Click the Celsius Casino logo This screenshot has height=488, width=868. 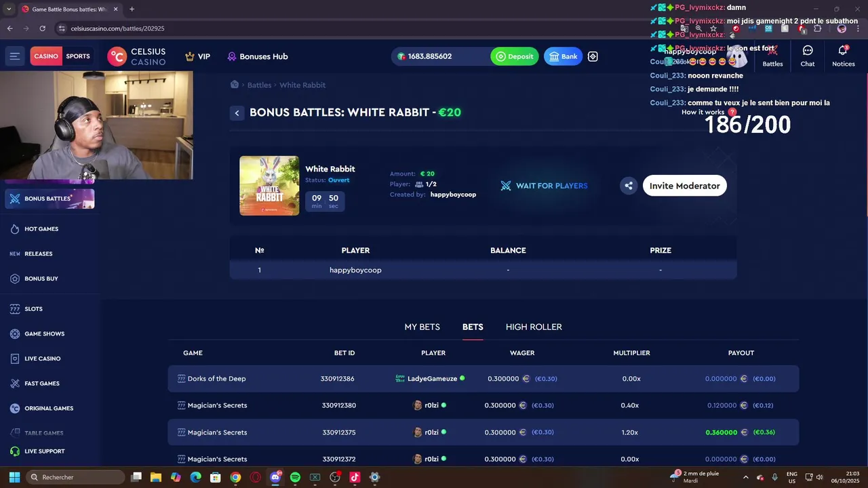coord(136,56)
